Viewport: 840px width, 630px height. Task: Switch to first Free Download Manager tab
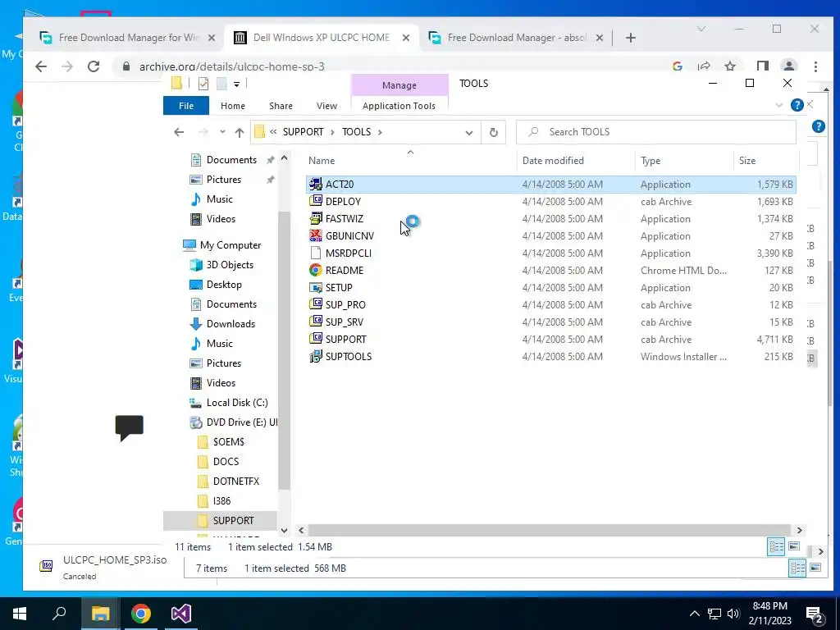click(128, 38)
